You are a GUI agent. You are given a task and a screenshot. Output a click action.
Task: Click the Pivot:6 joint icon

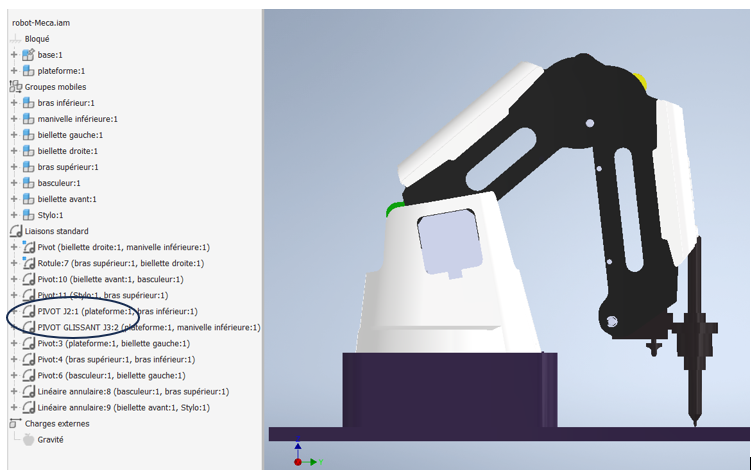28,375
